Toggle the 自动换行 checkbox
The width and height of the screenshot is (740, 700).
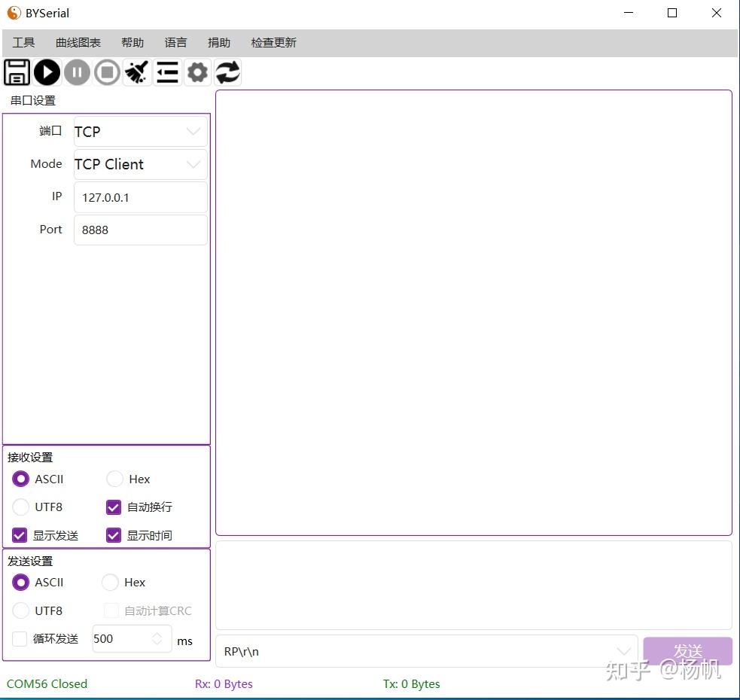[114, 507]
